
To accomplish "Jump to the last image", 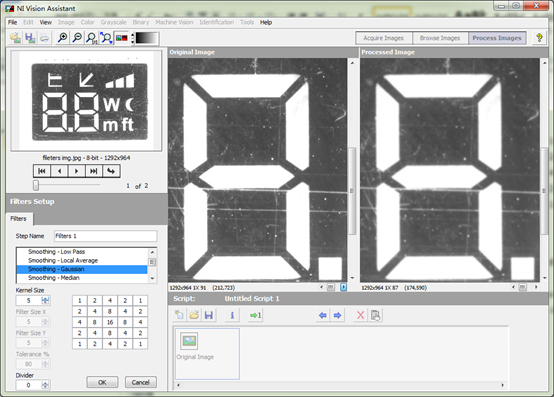I will 94,171.
